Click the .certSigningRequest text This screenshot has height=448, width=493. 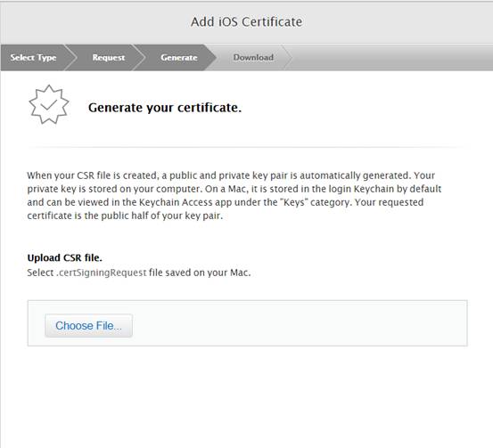click(102, 273)
